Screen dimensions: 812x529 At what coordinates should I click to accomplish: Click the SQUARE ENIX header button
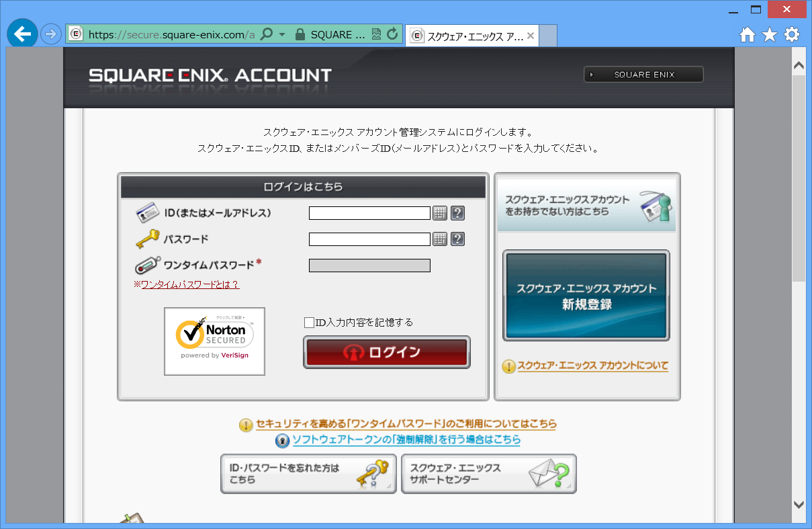[x=643, y=75]
